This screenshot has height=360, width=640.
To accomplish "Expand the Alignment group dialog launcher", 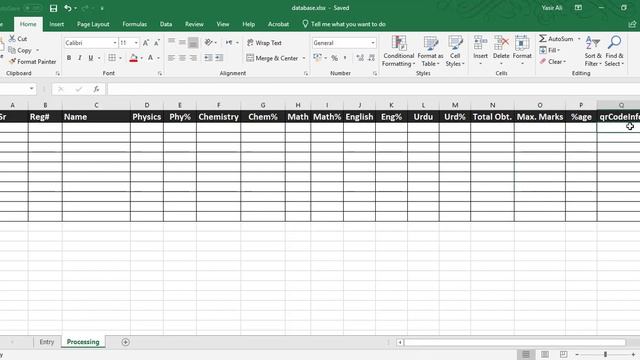I will [306, 73].
